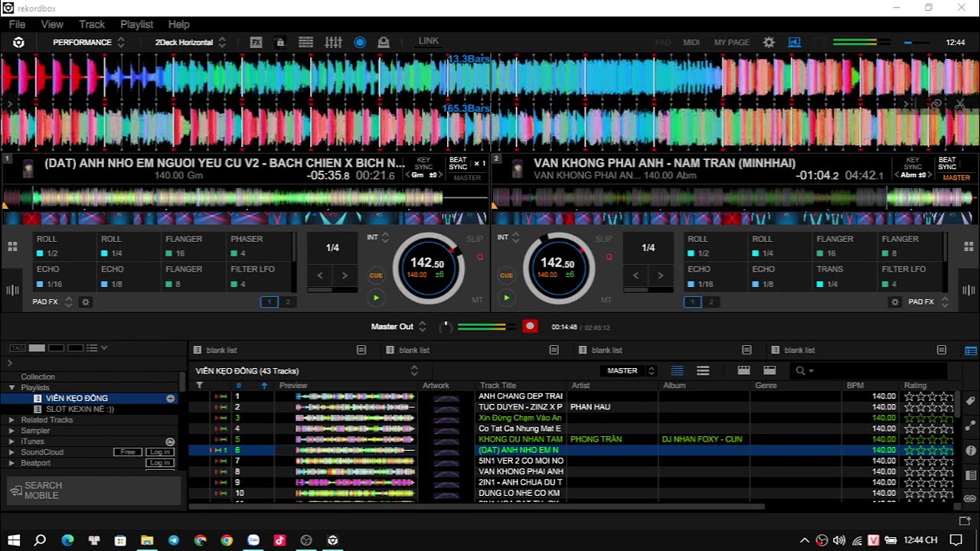Screen dimensions: 980x551
Task: Toggle the LINK button
Action: pyautogui.click(x=429, y=41)
